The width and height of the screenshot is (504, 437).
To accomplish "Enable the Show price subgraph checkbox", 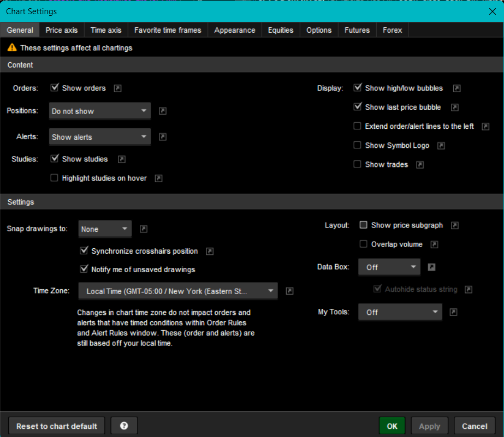I will pyautogui.click(x=364, y=225).
